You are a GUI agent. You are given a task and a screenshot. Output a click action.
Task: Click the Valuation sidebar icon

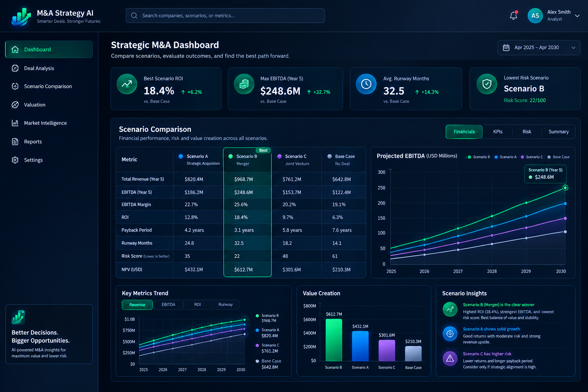15,105
